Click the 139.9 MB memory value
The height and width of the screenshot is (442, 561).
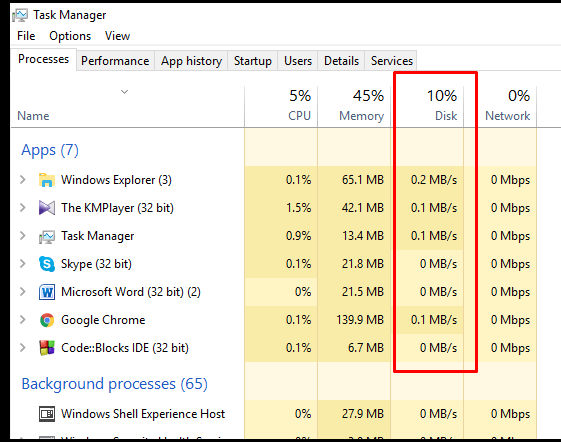tap(360, 320)
